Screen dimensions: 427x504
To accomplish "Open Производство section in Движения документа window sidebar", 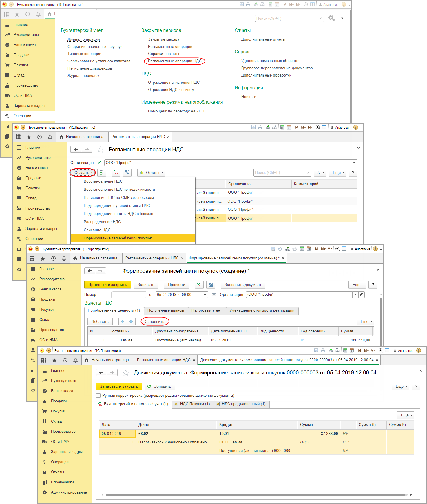I will click(x=63, y=432).
